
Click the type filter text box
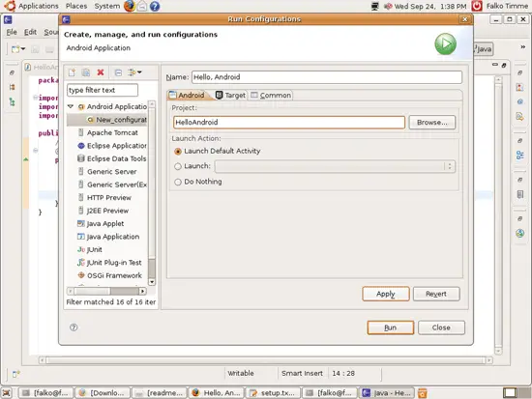click(x=103, y=90)
